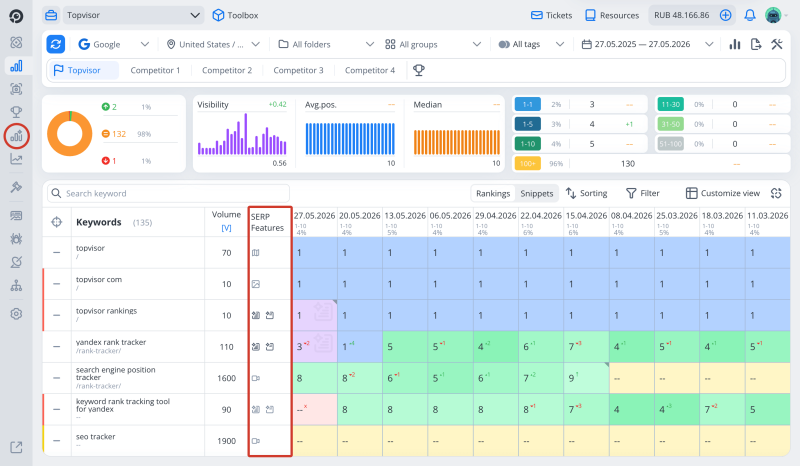The image size is (800, 466).
Task: Open Customize view
Action: pyautogui.click(x=723, y=193)
